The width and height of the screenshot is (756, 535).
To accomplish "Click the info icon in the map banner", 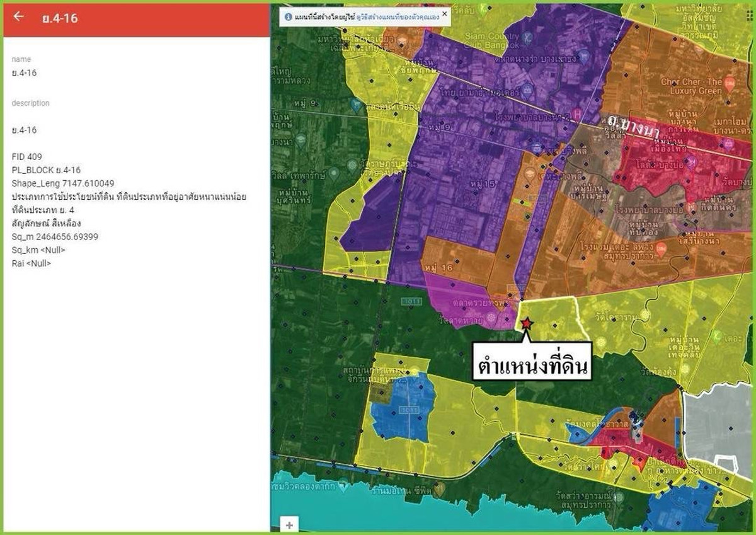I will coord(288,17).
